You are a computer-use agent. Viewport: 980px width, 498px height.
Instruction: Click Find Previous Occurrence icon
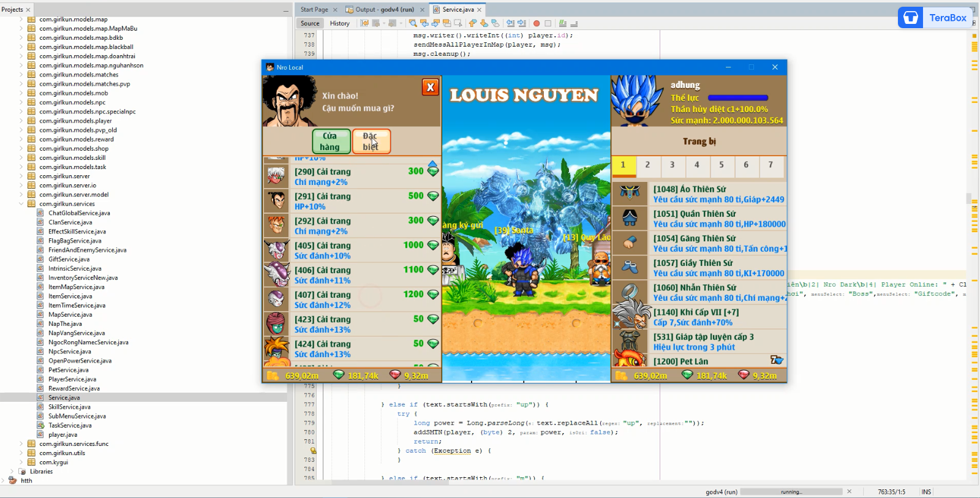[x=424, y=23]
